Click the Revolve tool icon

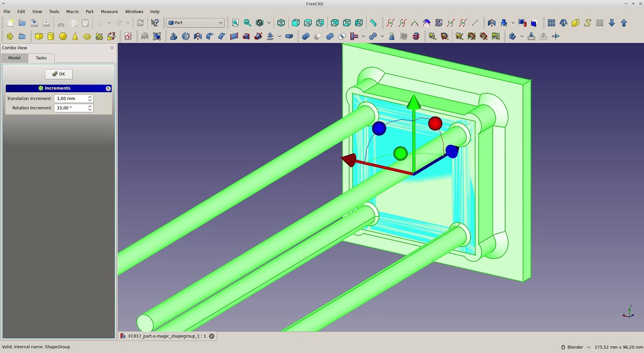click(186, 36)
